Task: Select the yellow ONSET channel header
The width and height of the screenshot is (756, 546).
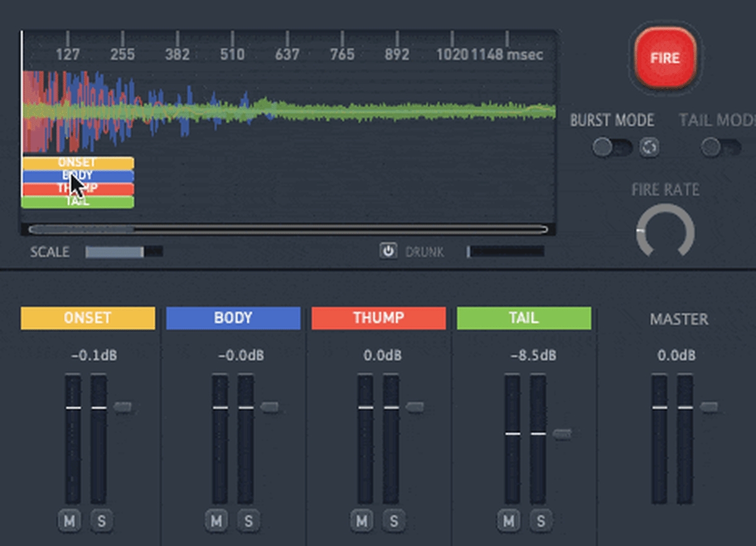Action: (88, 318)
